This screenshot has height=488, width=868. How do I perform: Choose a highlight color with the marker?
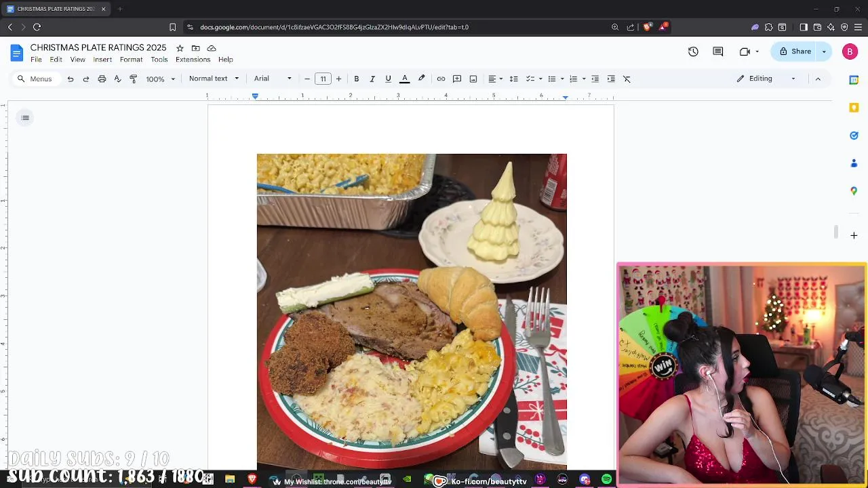coord(421,79)
